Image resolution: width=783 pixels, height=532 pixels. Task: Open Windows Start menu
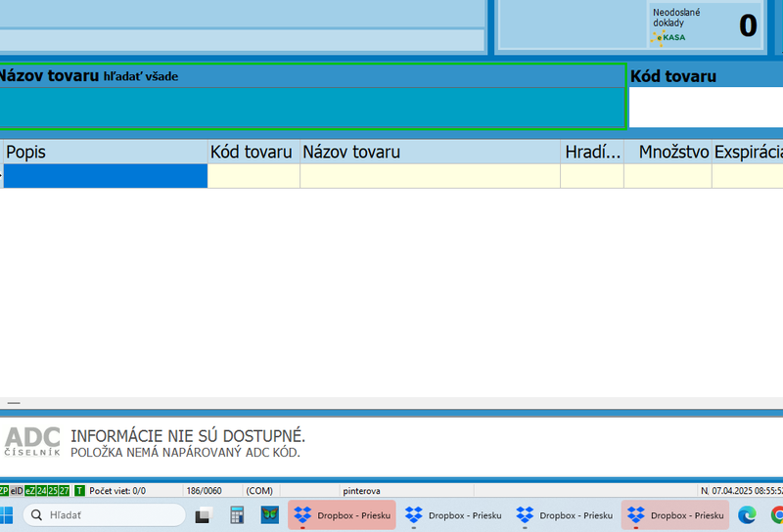tap(9, 514)
